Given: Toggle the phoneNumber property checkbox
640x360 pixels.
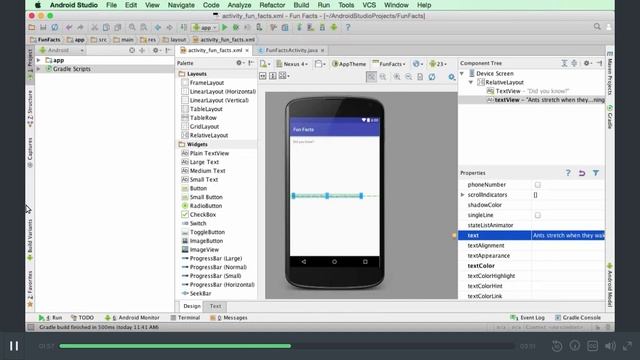Looking at the screenshot, I should pyautogui.click(x=538, y=185).
